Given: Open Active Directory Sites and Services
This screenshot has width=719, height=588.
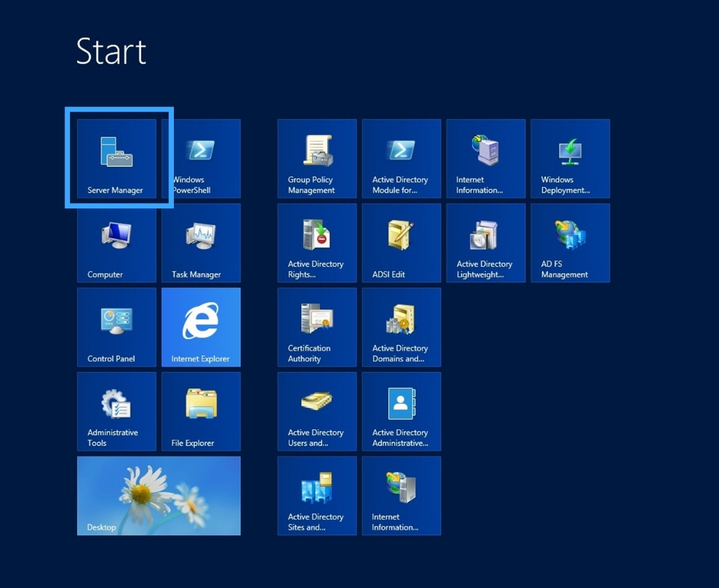Looking at the screenshot, I should (316, 495).
